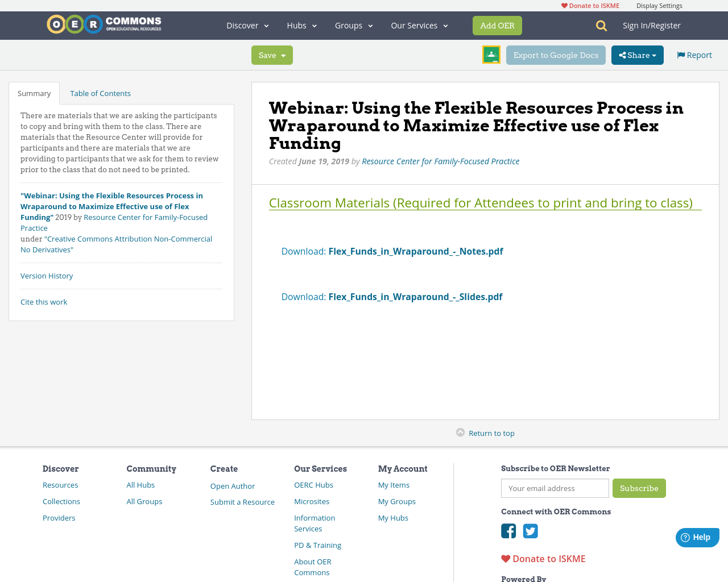The image size is (728, 582).
Task: Click the Subscribe button for the newsletter
Action: (x=639, y=488)
